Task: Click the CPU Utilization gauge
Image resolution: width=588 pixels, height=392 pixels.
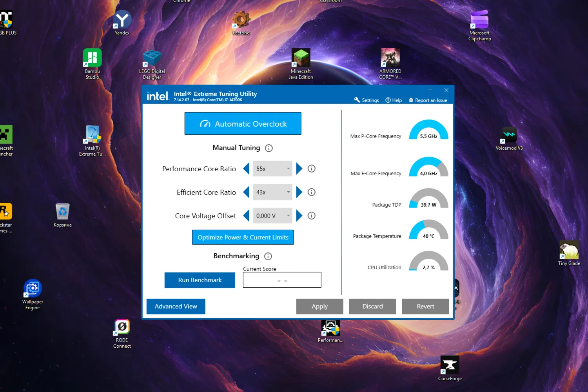Action: click(x=428, y=261)
